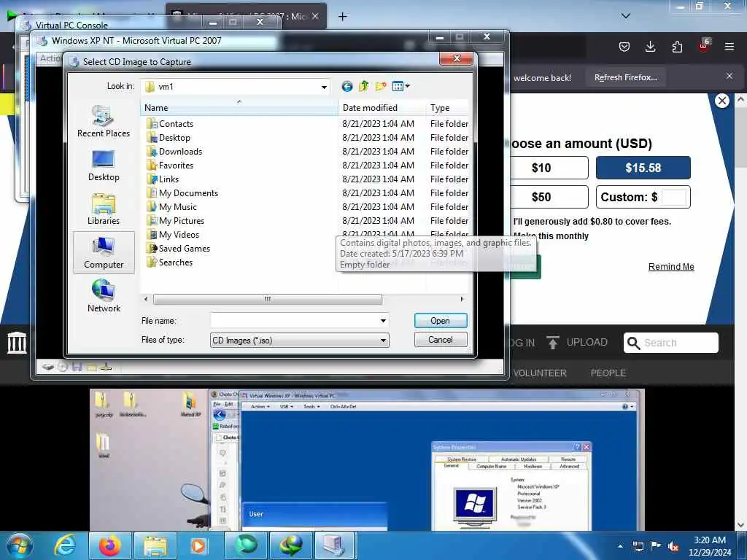Cancel the CD image selection dialog
The height and width of the screenshot is (560, 747).
click(x=441, y=340)
